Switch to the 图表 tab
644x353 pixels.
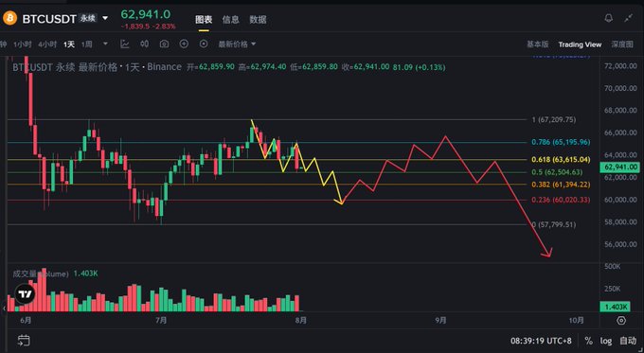[204, 19]
